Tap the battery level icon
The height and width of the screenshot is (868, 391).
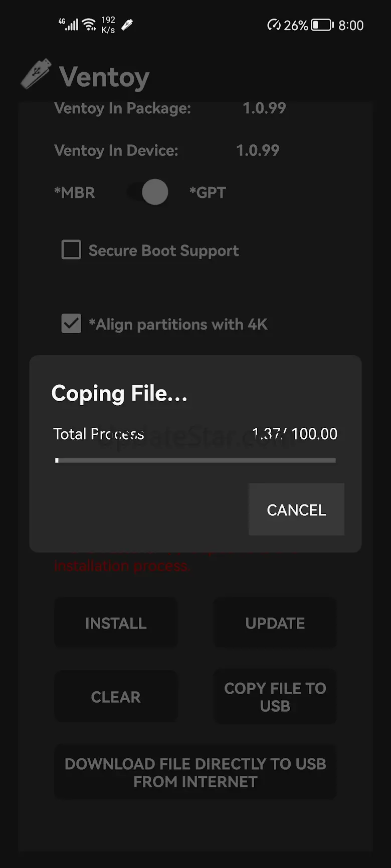tap(322, 25)
